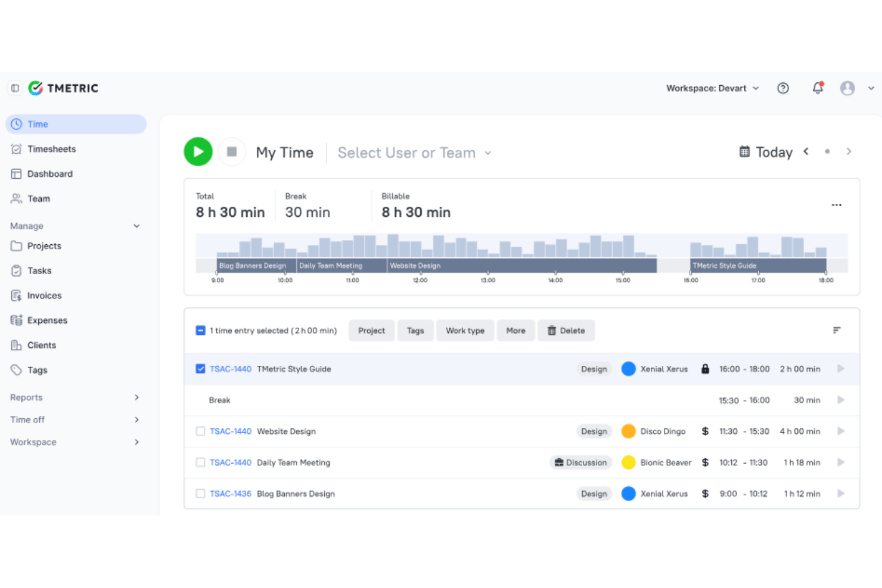
Task: Expand the Reports sidebar section
Action: [74, 397]
